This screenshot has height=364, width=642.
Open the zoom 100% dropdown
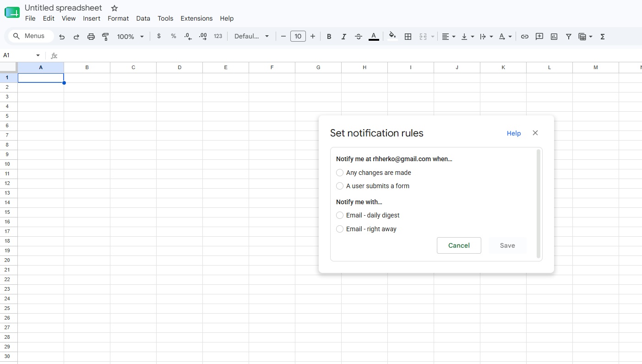click(x=131, y=37)
